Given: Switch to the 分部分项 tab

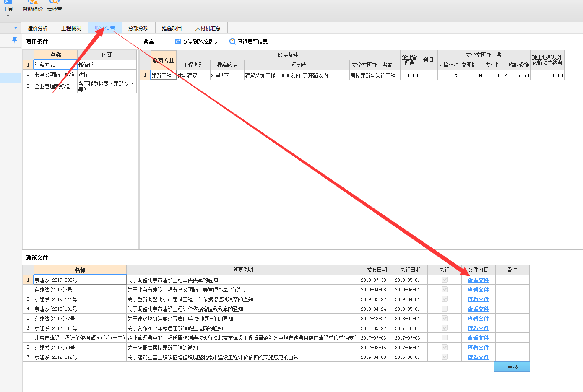Looking at the screenshot, I should point(138,28).
